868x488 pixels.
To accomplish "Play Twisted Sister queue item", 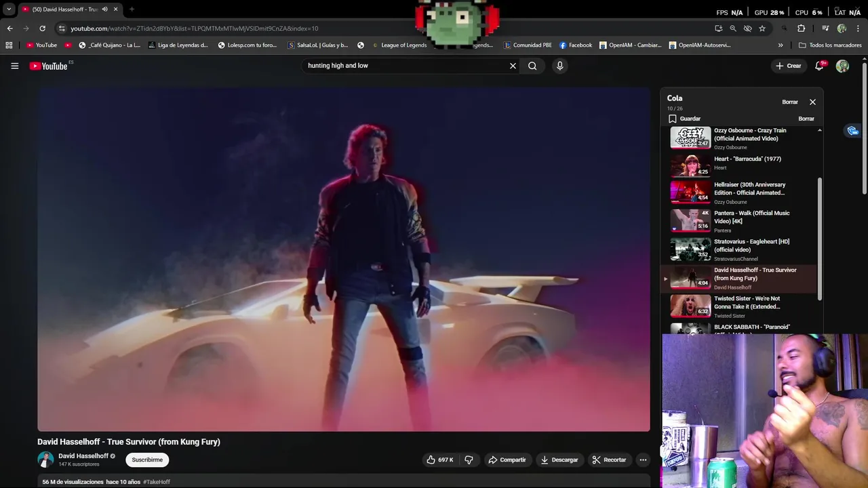I will [x=740, y=306].
